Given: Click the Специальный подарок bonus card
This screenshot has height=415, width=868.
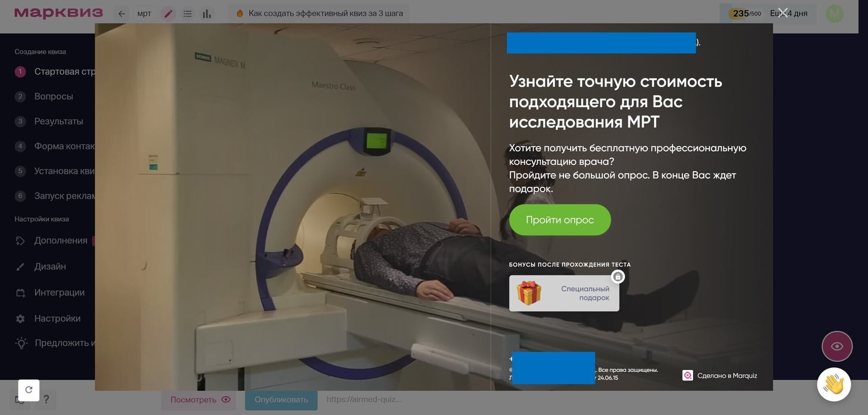Looking at the screenshot, I should tap(564, 293).
